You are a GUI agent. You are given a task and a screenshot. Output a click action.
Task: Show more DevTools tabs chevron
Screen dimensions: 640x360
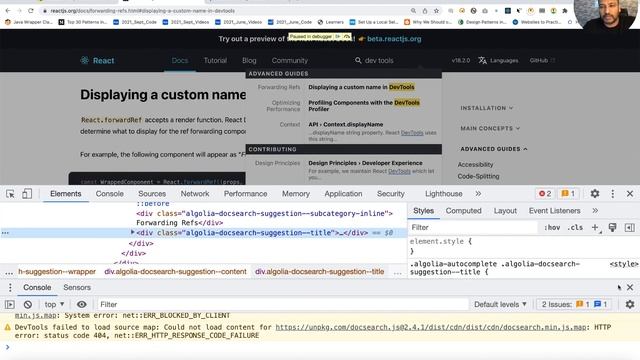click(x=478, y=194)
